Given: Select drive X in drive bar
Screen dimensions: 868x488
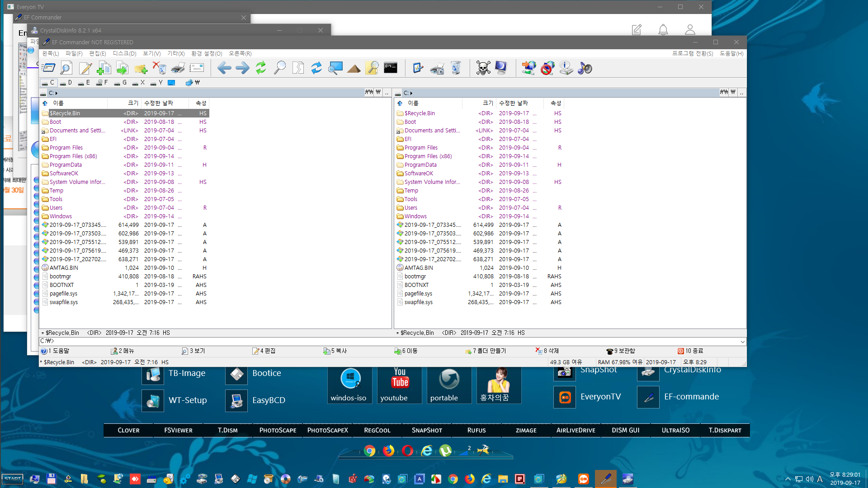Looking at the screenshot, I should point(139,83).
